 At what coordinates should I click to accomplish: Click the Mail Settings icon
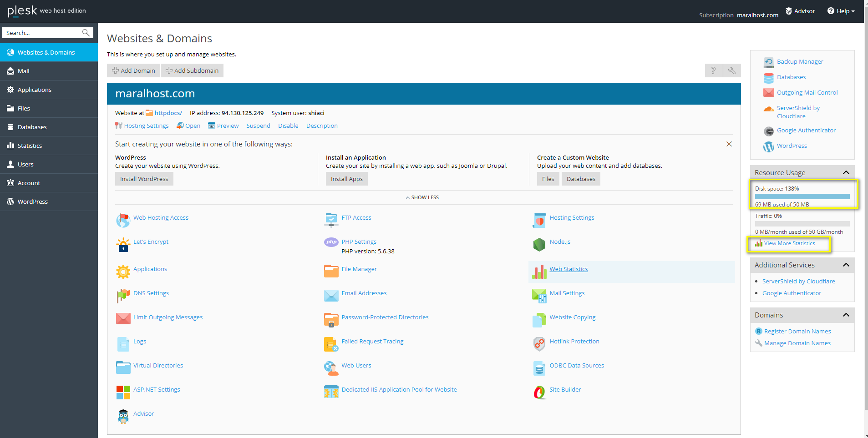(x=539, y=296)
